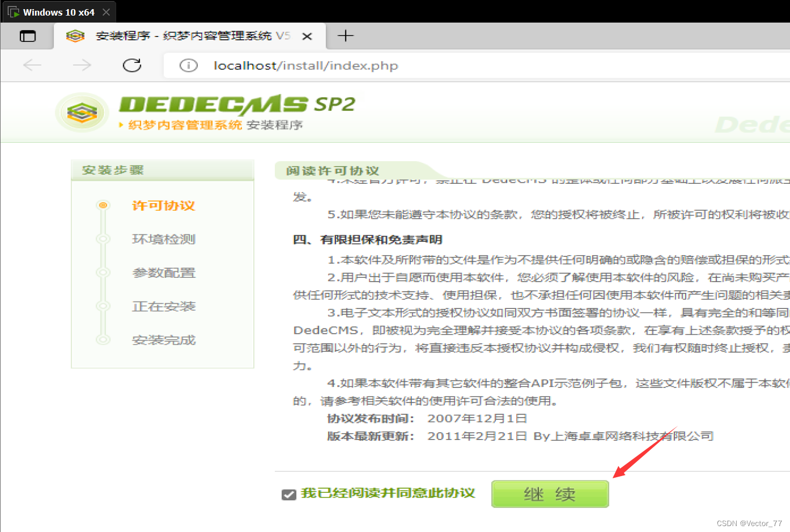Click the step dot beside 正在安装
This screenshot has width=790, height=532.
(103, 306)
